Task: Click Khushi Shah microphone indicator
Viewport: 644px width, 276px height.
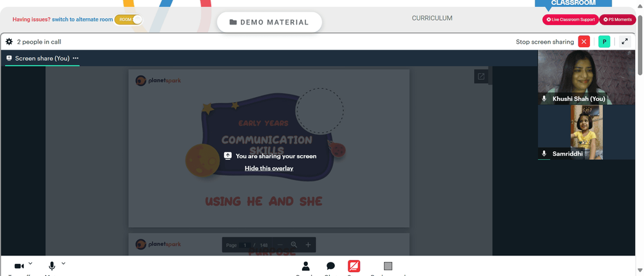Action: (x=544, y=99)
